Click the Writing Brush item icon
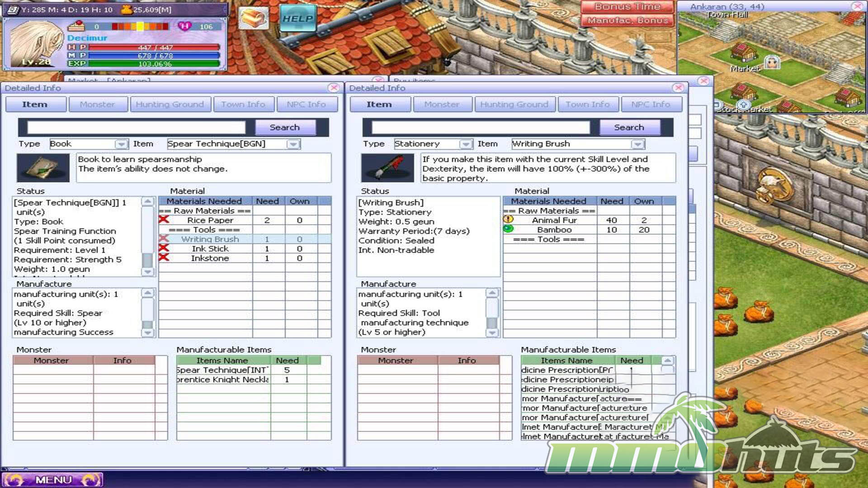This screenshot has width=868, height=488. point(387,168)
